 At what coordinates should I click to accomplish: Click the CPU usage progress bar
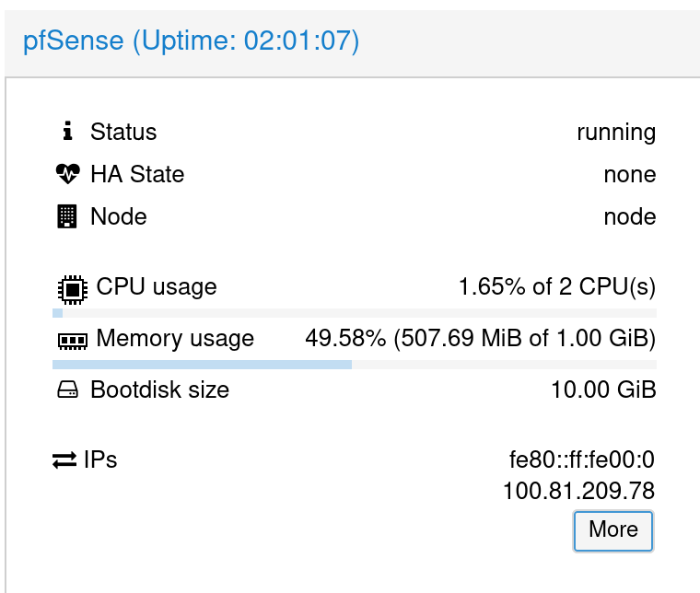(354, 313)
